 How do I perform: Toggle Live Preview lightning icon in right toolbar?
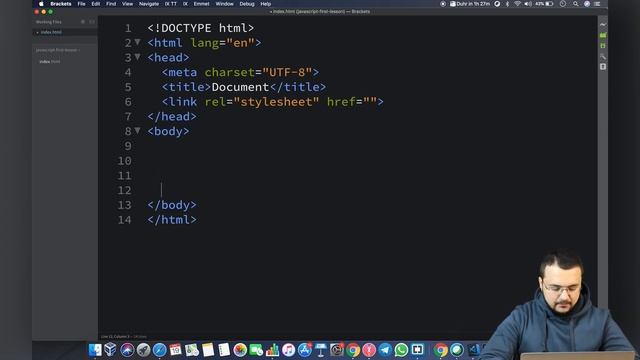(603, 24)
